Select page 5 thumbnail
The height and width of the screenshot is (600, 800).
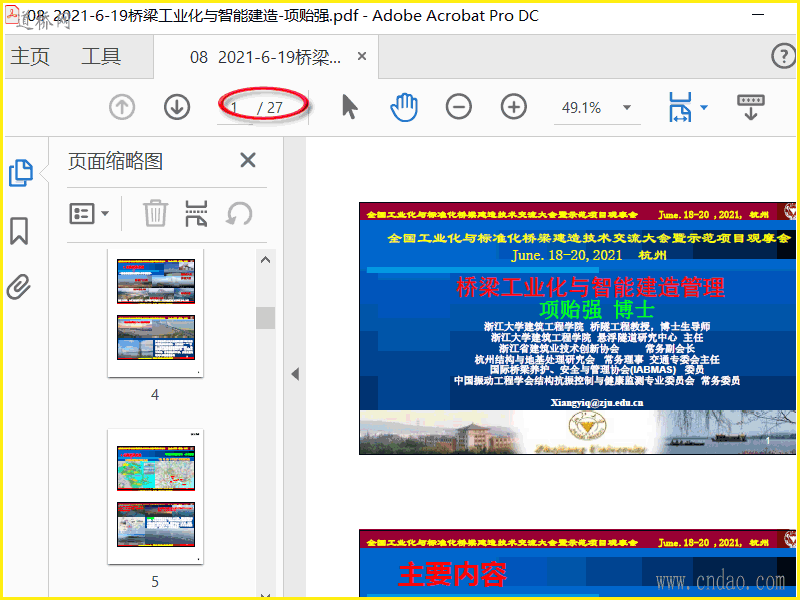pyautogui.click(x=156, y=497)
